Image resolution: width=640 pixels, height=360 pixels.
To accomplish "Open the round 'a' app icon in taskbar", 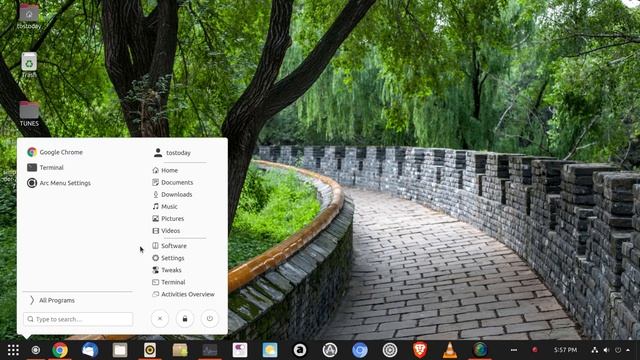I will click(x=300, y=350).
